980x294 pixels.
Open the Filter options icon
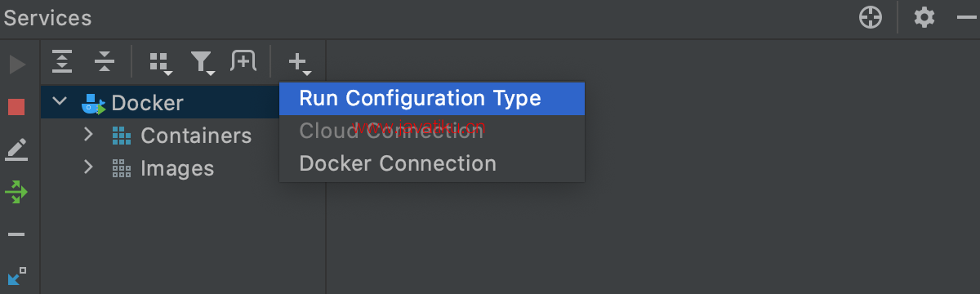pyautogui.click(x=203, y=62)
